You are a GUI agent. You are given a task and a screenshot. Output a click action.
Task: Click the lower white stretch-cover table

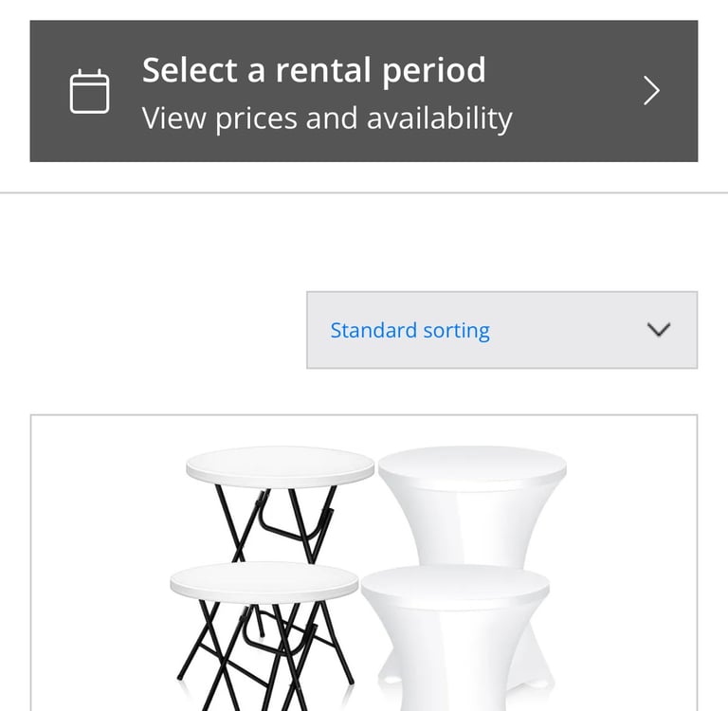(455, 645)
